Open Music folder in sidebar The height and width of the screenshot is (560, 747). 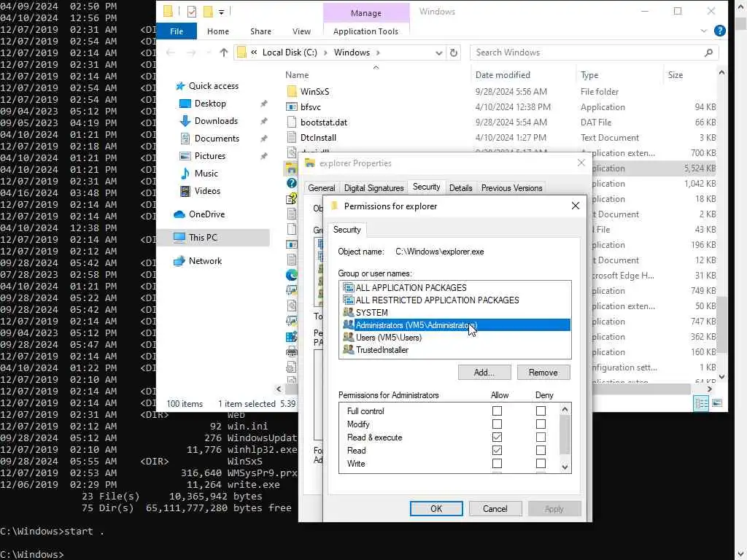pos(206,174)
